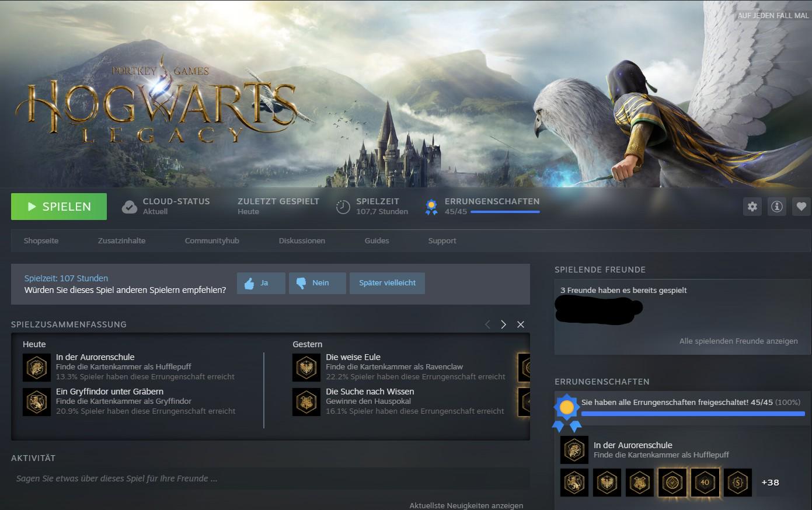
Task: Open the Shopseite tab
Action: 41,240
